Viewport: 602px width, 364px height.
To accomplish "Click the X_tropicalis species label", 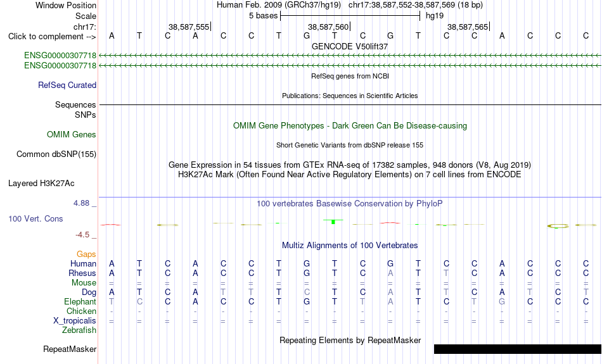I will 75,321.
